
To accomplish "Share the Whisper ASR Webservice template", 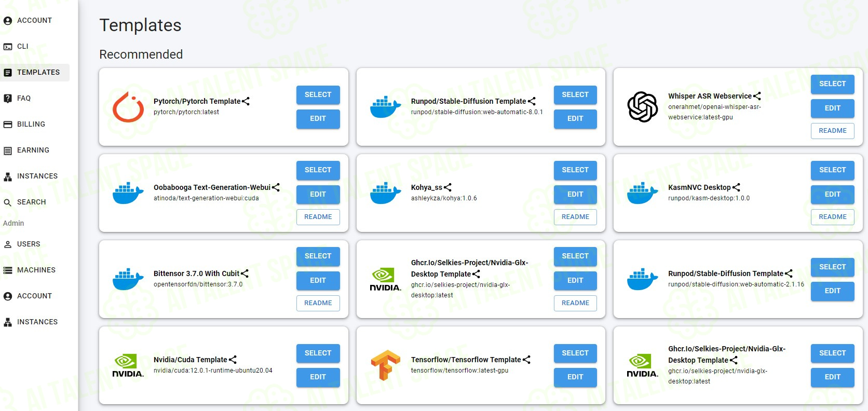I will tap(757, 96).
